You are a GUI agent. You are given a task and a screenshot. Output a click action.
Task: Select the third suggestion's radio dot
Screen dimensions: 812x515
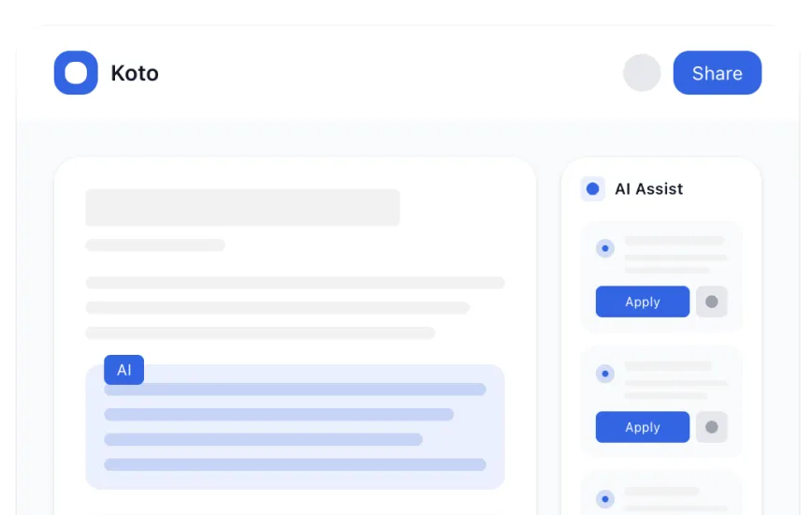(605, 499)
